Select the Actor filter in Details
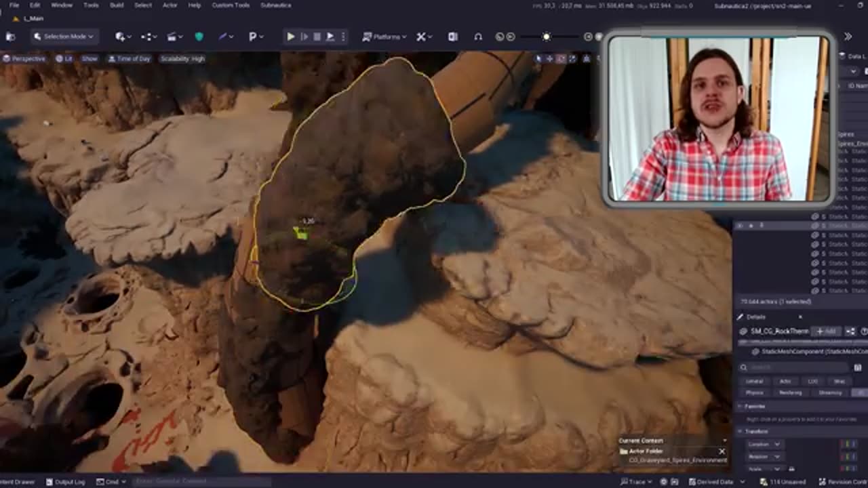The image size is (868, 488). (x=785, y=382)
